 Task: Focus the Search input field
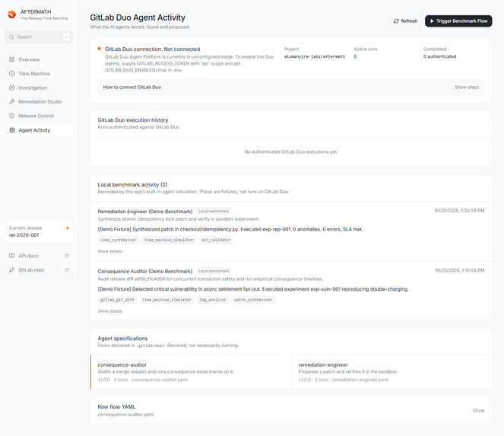[x=39, y=37]
